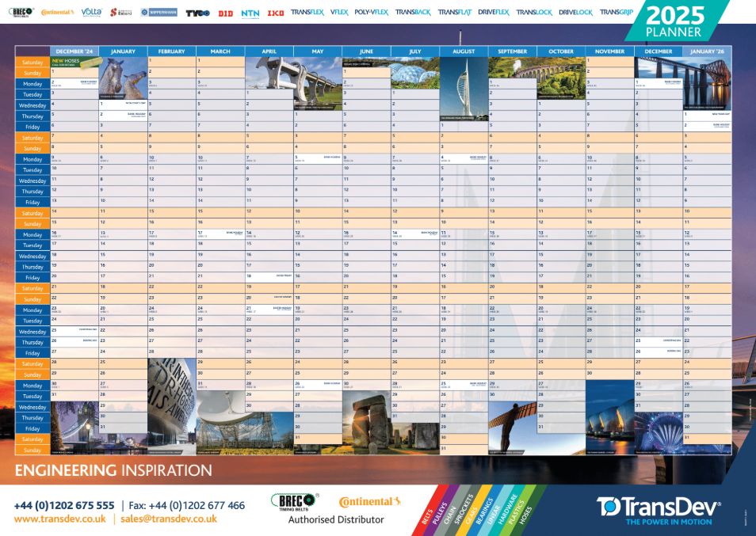756x536 pixels.
Task: Select the NOVEMBER column header
Action: coord(610,51)
